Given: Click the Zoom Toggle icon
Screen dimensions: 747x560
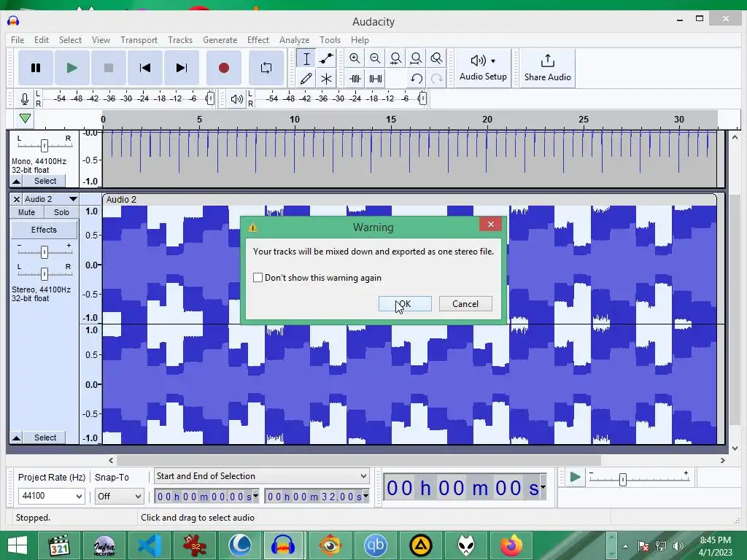Looking at the screenshot, I should (436, 58).
